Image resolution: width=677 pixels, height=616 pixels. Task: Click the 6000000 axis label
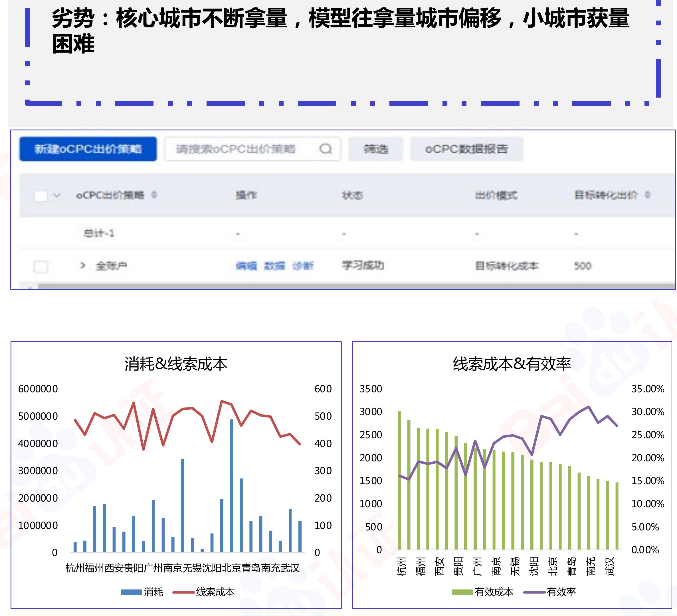[38, 389]
